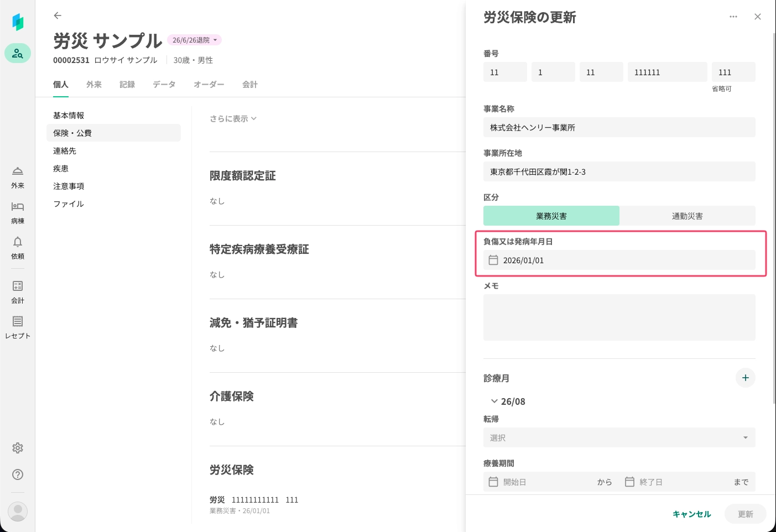
Task: Click the 介護保険 heading
Action: 232,397
